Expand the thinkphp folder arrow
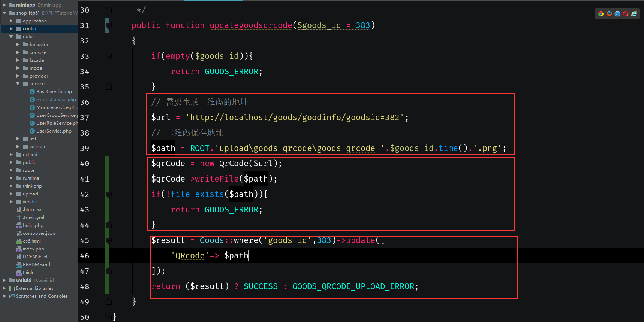Image resolution: width=644 pixels, height=322 pixels. (11, 186)
